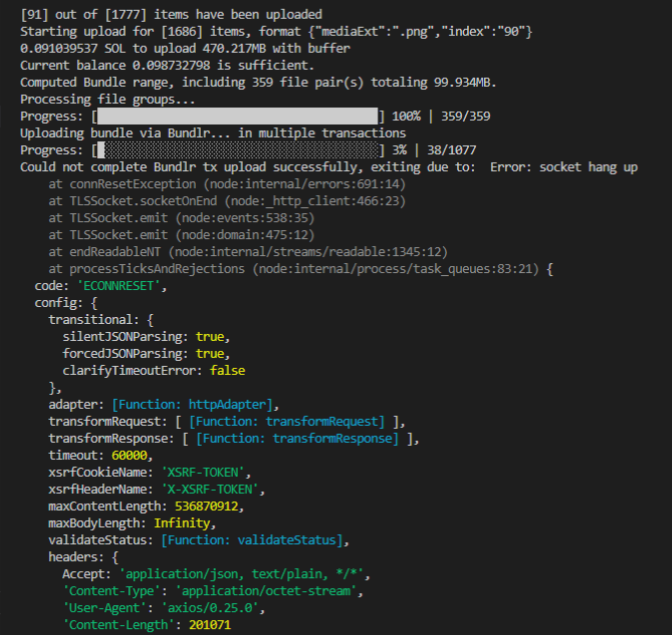Click the "at connResetException" stack trace line
This screenshot has height=635, width=672.
pos(227,184)
